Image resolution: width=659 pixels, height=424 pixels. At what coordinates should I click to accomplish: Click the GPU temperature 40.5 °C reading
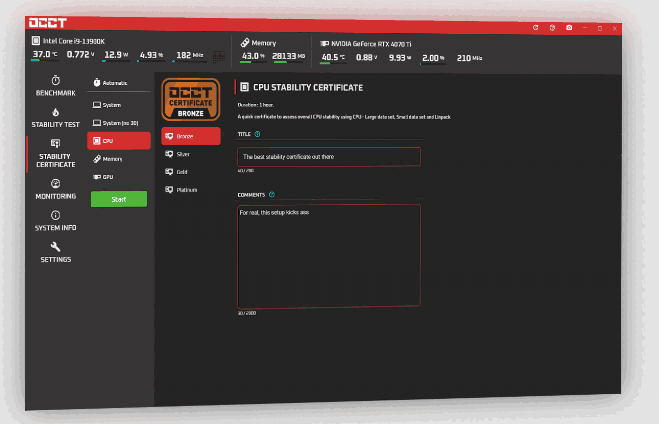pyautogui.click(x=333, y=57)
